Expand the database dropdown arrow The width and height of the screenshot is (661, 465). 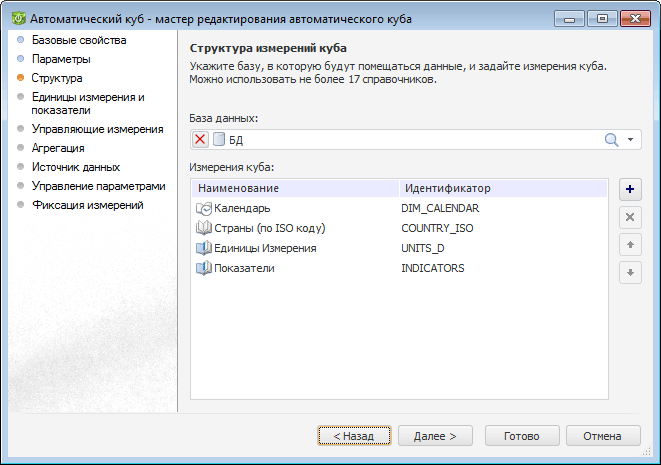point(631,140)
